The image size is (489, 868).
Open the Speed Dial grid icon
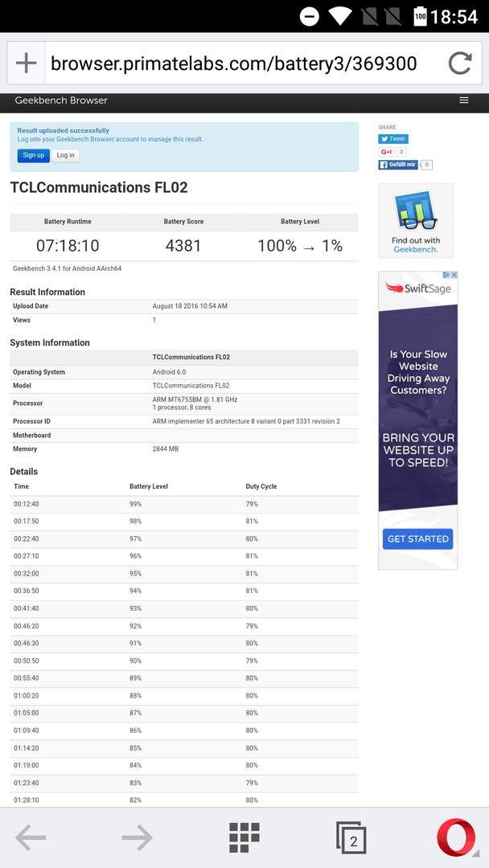click(x=244, y=837)
